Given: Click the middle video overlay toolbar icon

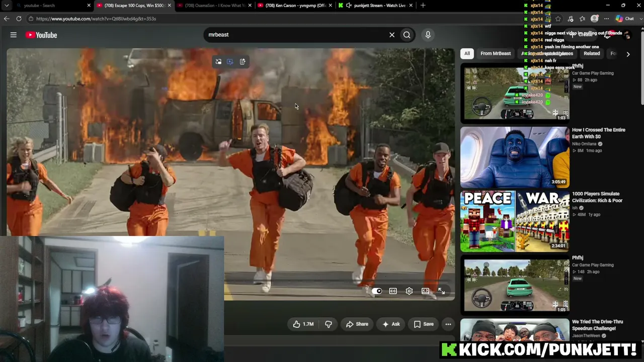Looking at the screenshot, I should (230, 62).
